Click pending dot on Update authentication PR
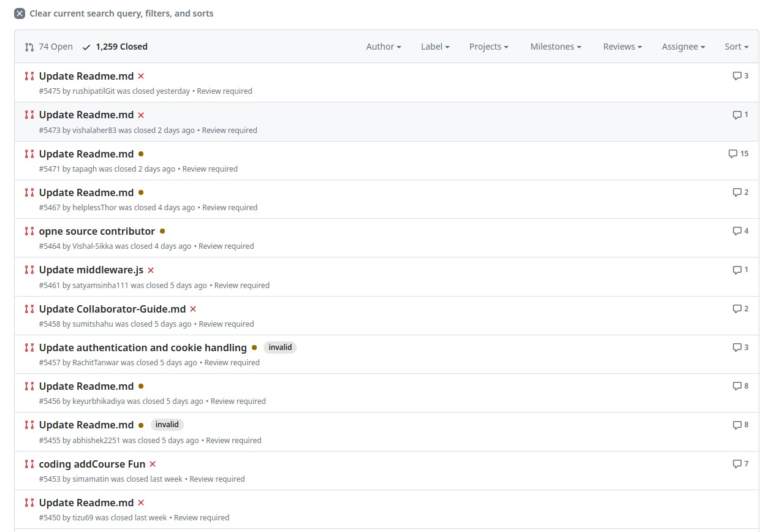Screen dimensions: 782x532 coord(254,348)
